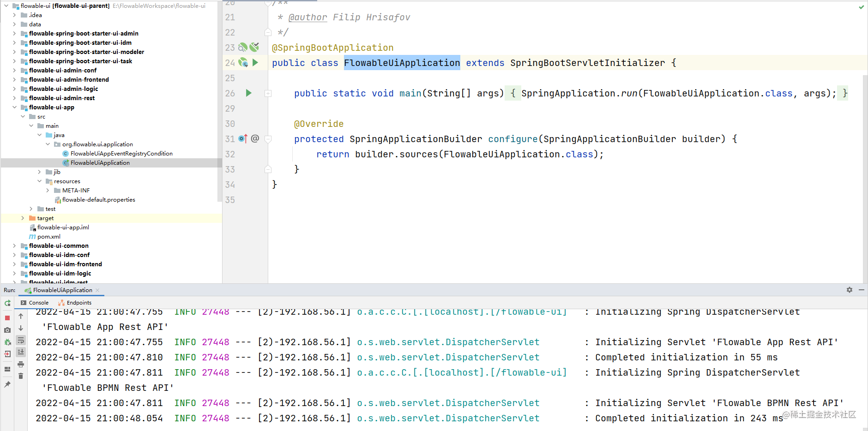Click the attach debugger bug icon
Viewport: 868px width, 431px height.
7,342
